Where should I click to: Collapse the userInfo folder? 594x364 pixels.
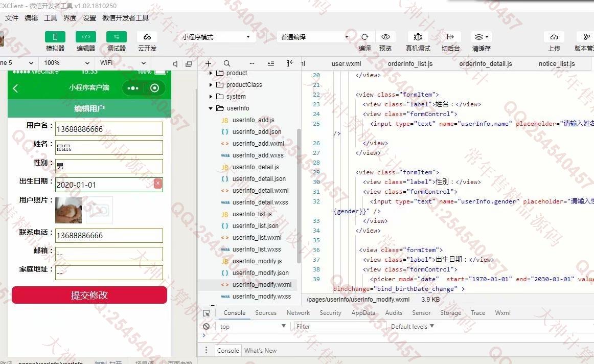[211, 108]
